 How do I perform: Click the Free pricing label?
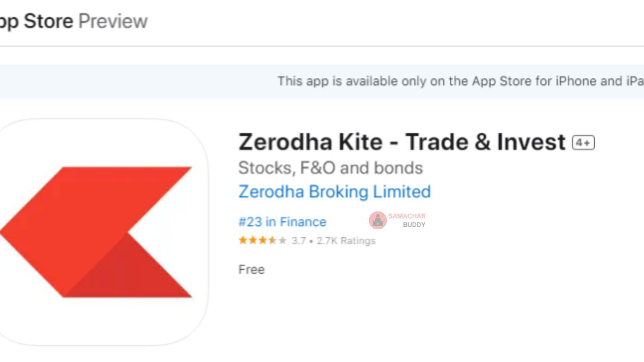251,269
